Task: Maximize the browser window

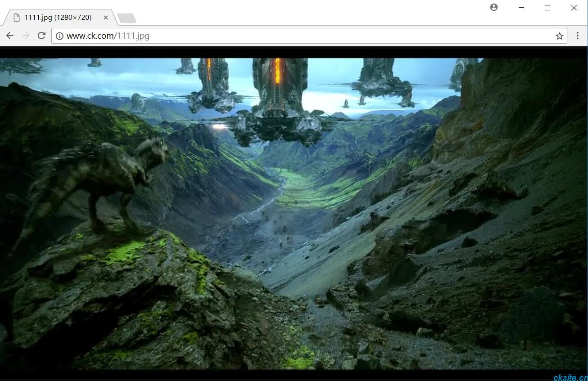Action: (x=547, y=8)
